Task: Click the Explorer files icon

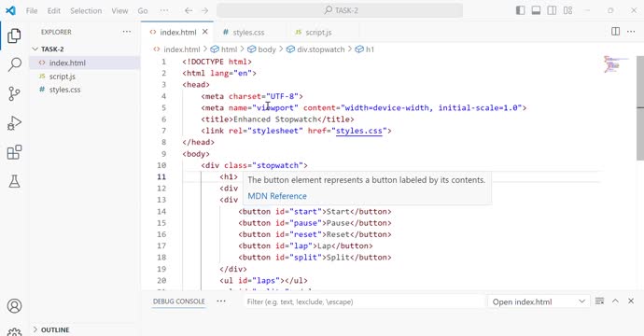Action: click(14, 35)
